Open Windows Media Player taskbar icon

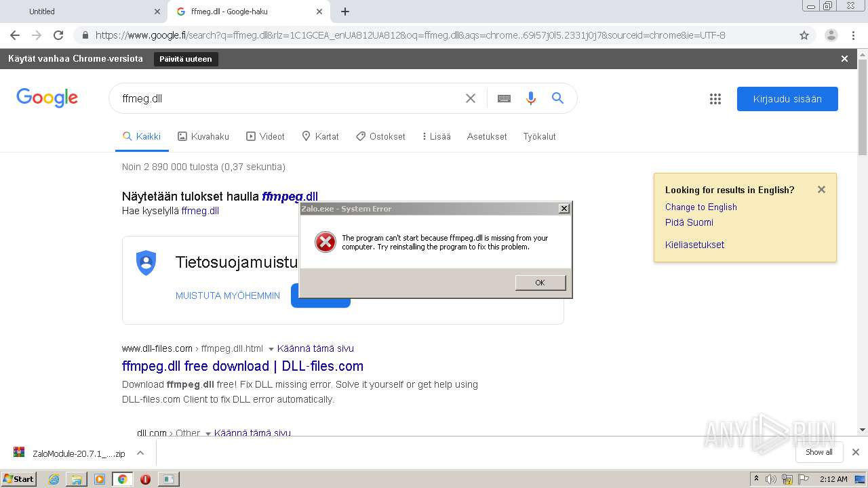[x=100, y=479]
